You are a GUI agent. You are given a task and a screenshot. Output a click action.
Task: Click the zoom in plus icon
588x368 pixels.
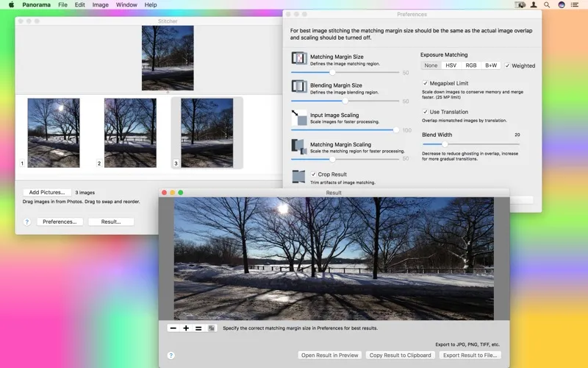(186, 328)
